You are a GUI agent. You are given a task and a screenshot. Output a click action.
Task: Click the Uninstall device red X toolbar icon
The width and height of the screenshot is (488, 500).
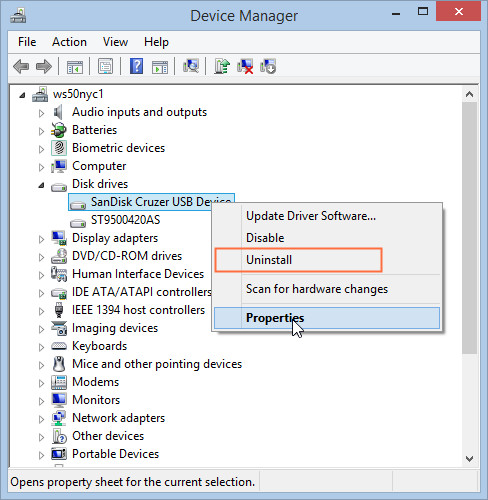245,66
